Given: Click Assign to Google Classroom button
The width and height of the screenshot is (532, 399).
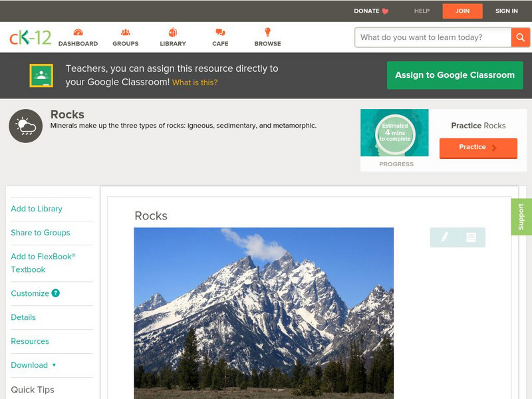Looking at the screenshot, I should pos(455,75).
